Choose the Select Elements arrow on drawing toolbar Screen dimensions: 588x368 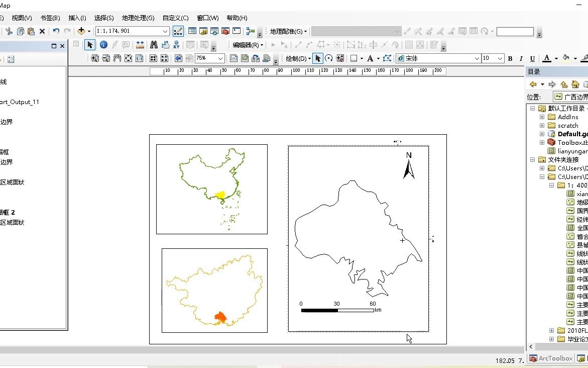(x=319, y=58)
